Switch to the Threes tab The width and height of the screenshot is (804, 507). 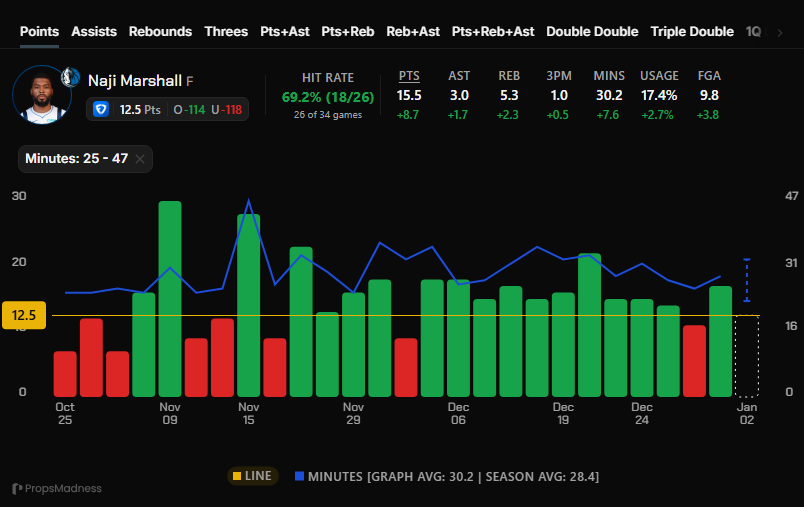click(x=226, y=32)
